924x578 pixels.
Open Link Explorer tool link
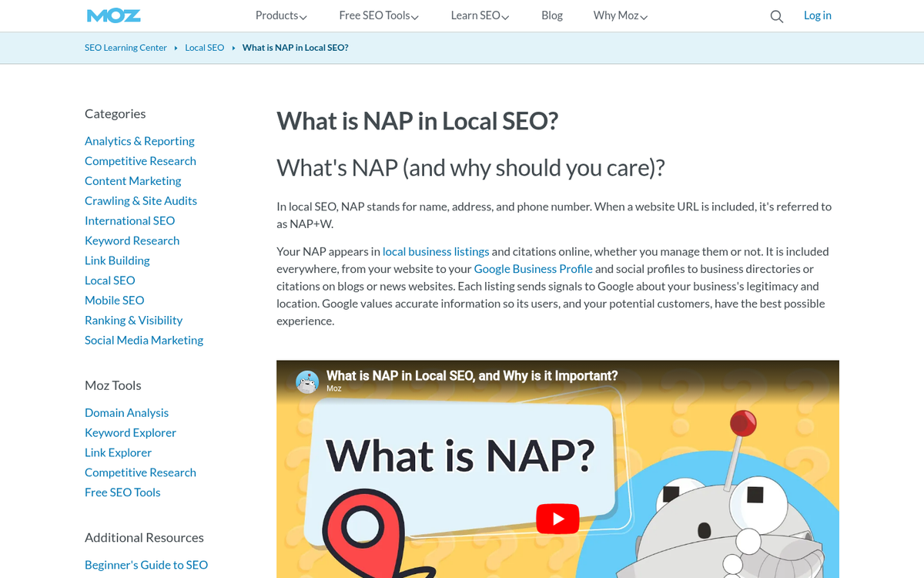click(x=119, y=453)
